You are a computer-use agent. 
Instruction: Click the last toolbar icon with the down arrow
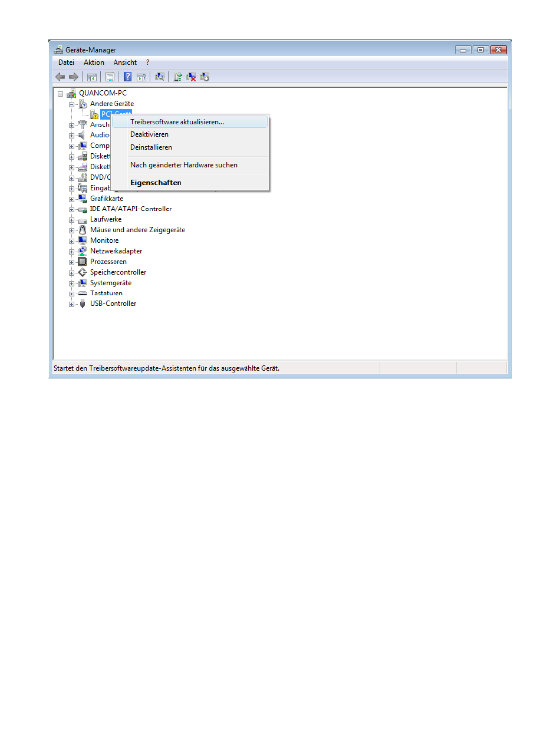pos(205,77)
